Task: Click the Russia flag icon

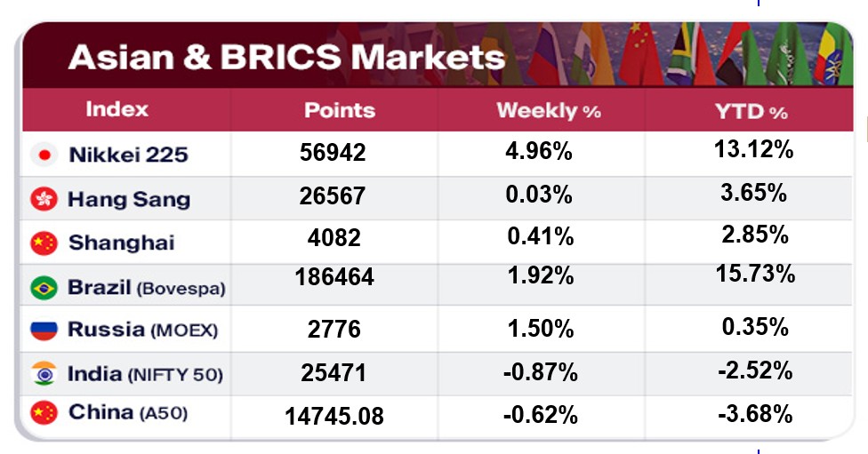Action: [x=44, y=330]
